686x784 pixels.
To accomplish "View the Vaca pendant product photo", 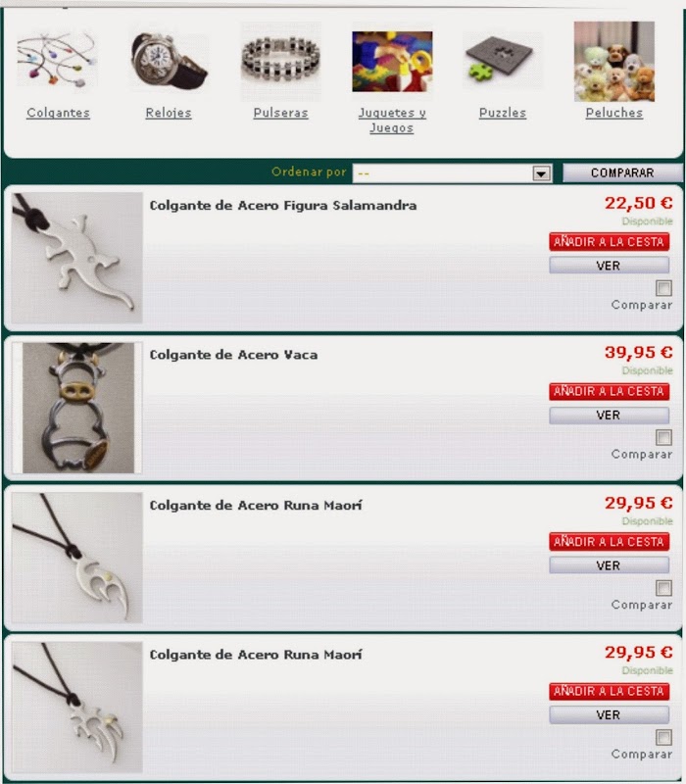I will pyautogui.click(x=78, y=408).
